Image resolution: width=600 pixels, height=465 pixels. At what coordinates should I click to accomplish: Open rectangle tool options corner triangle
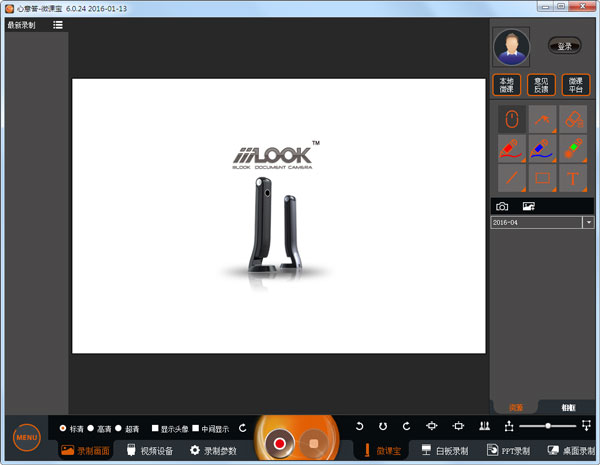(554, 189)
